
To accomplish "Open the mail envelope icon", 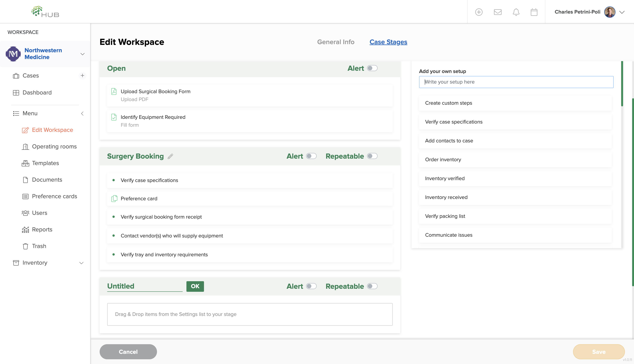I will 497,12.
